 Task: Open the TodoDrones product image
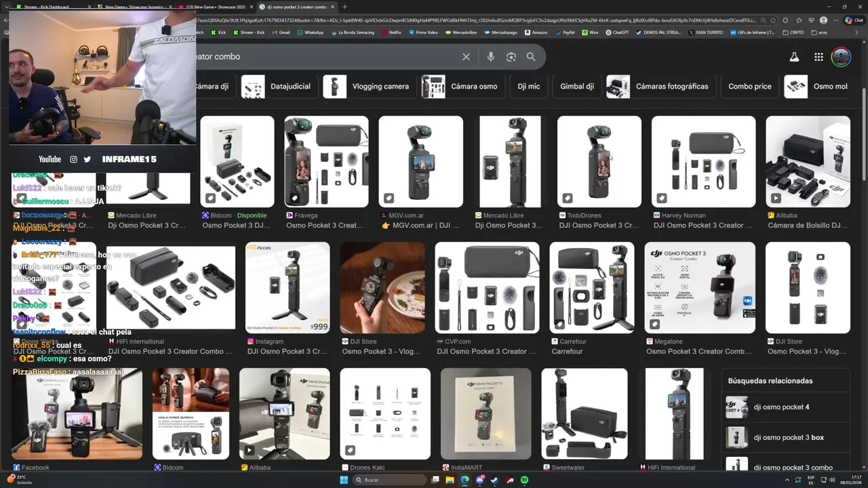coord(599,161)
